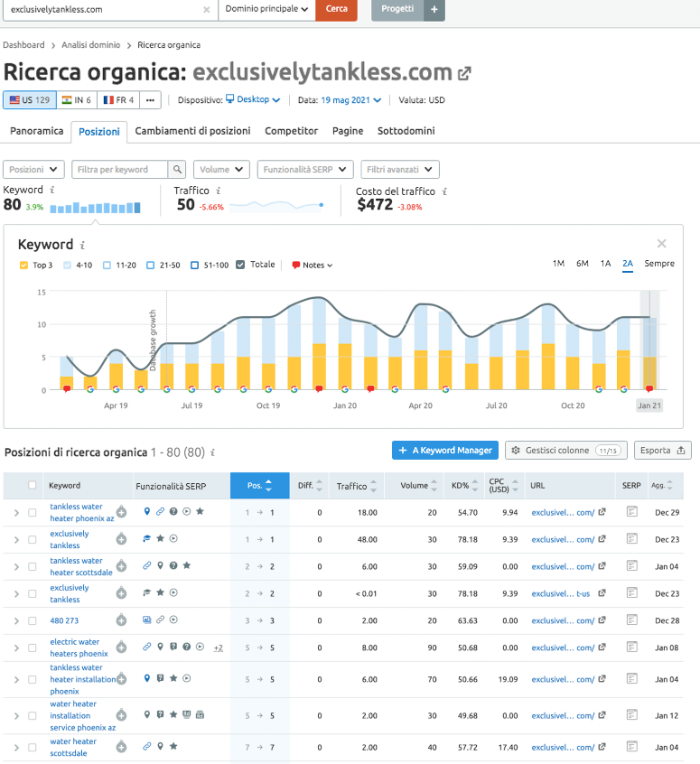Toggle the 11-20 legend checkbox

(107, 266)
